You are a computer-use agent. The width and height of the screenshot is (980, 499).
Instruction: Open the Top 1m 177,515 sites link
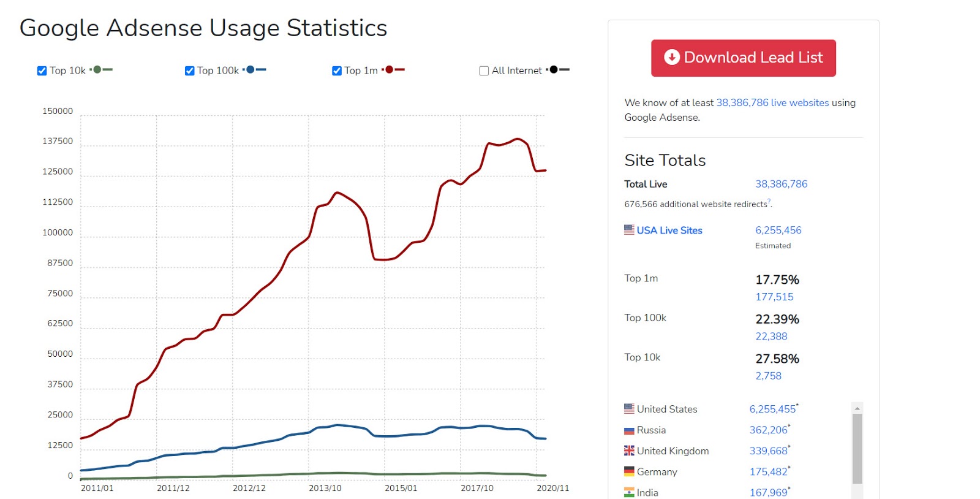pos(774,297)
